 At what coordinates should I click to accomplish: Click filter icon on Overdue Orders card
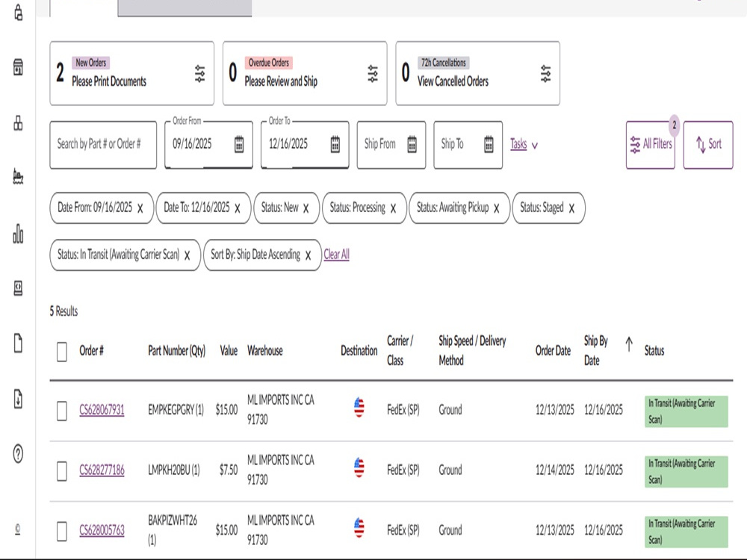click(x=373, y=74)
